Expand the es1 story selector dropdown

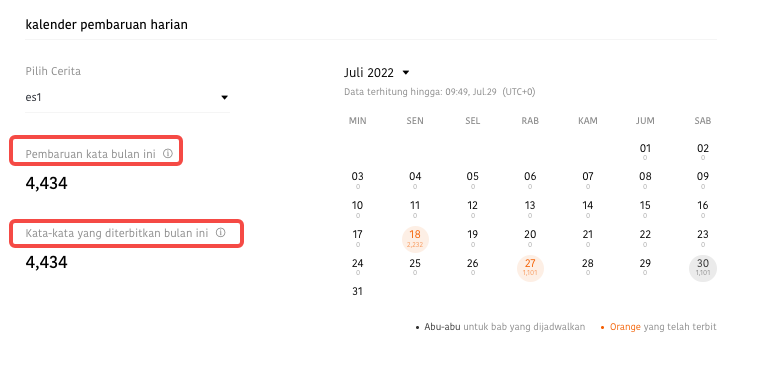[x=225, y=98]
